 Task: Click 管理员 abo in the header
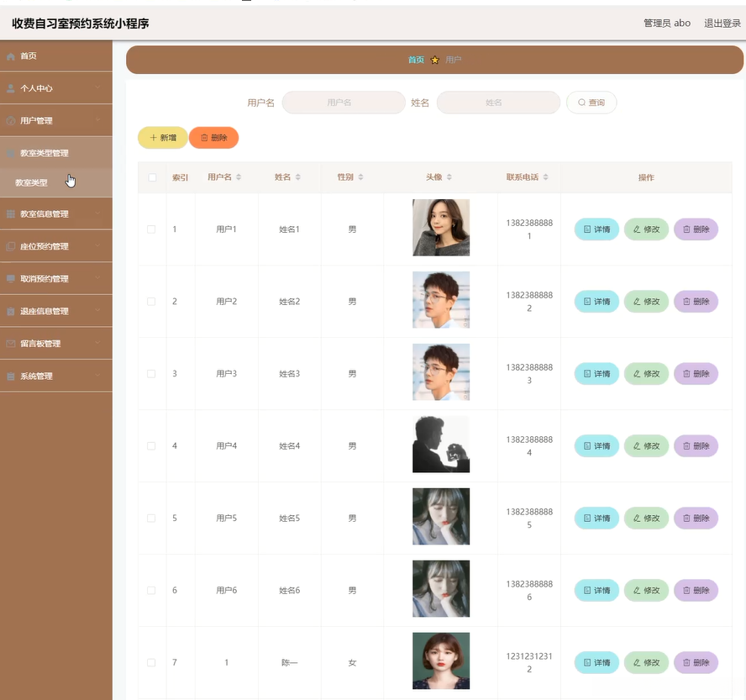(x=667, y=24)
